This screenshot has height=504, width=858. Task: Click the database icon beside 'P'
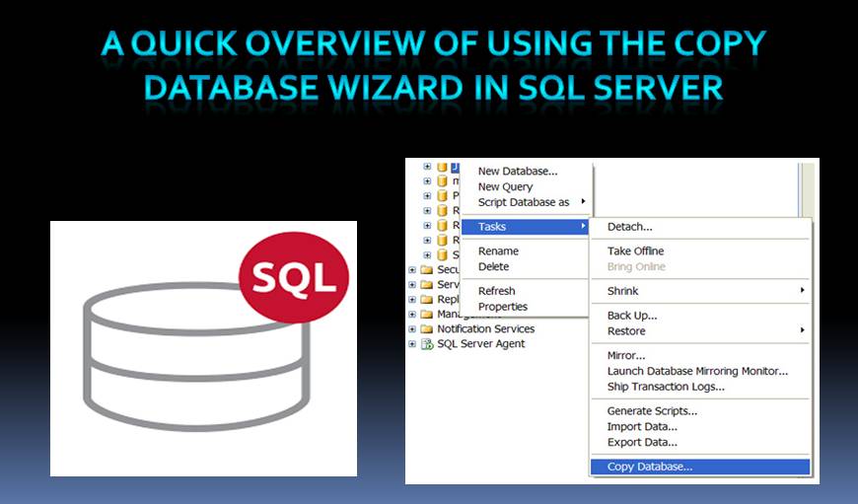(x=442, y=196)
